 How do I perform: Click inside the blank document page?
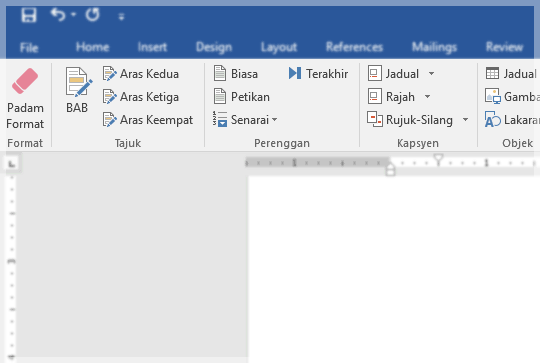394,269
